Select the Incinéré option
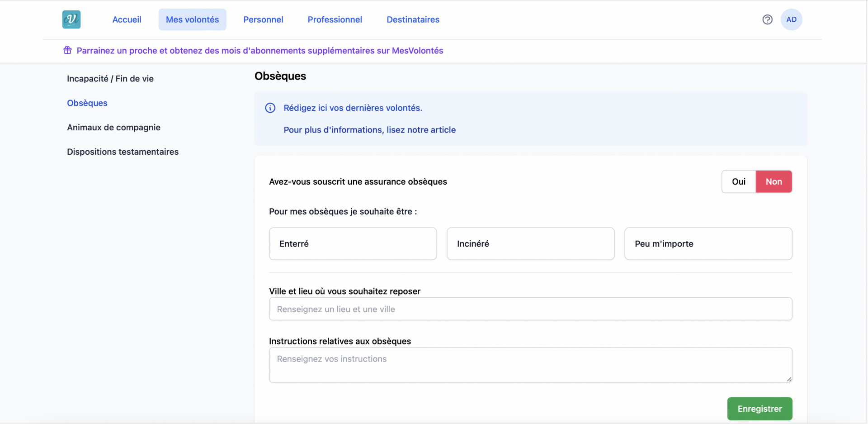The width and height of the screenshot is (868, 424). [530, 243]
